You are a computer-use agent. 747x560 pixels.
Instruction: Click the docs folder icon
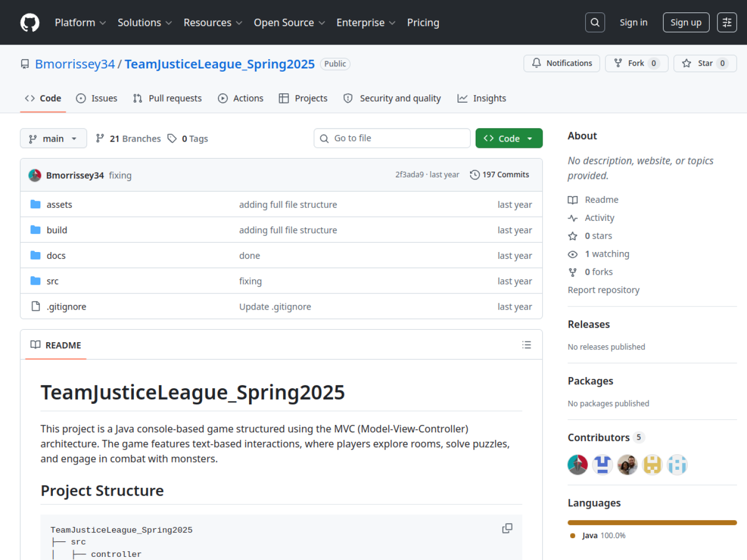tap(35, 255)
